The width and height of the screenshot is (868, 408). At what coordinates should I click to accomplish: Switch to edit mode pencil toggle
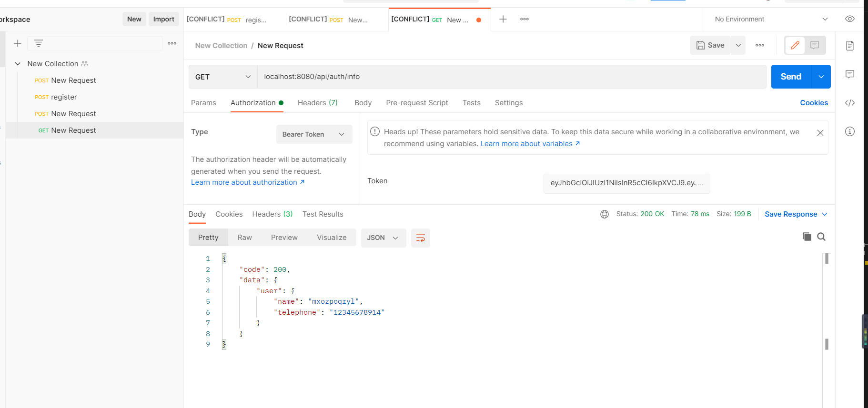tap(795, 45)
